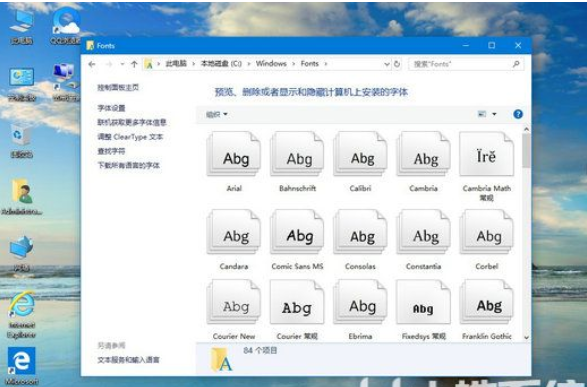Open the Bahnschrift font icon

(x=297, y=154)
